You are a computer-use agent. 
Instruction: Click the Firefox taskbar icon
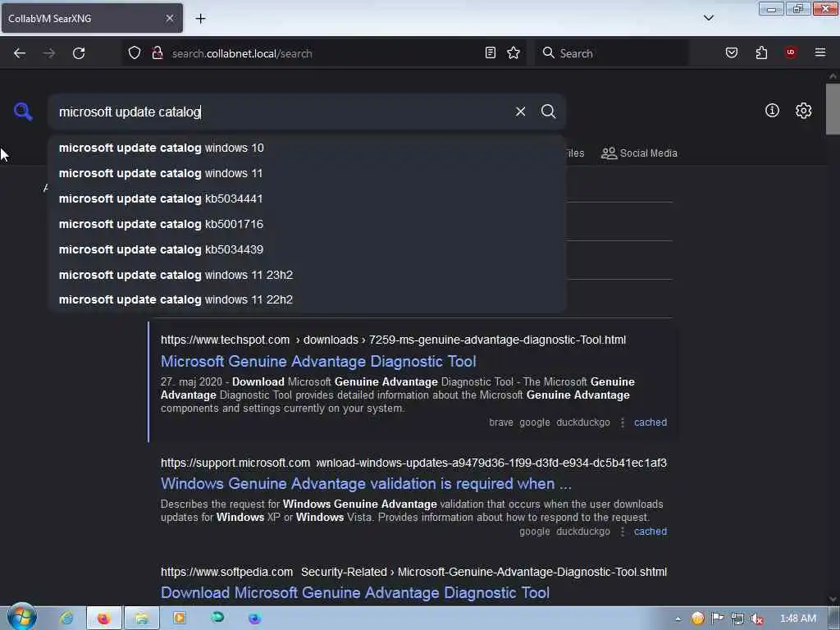click(103, 619)
